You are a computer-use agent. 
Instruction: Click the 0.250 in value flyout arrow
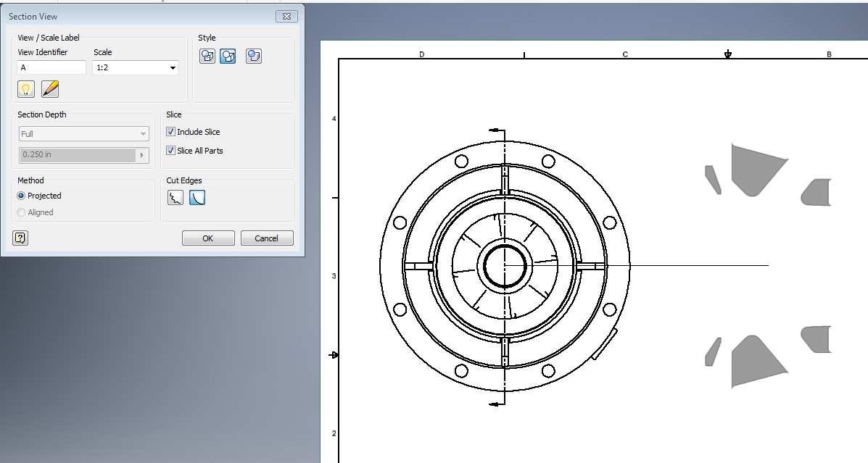pyautogui.click(x=143, y=154)
